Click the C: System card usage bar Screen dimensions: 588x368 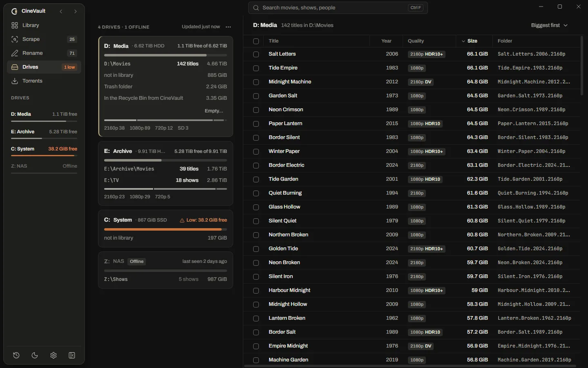[x=165, y=229]
